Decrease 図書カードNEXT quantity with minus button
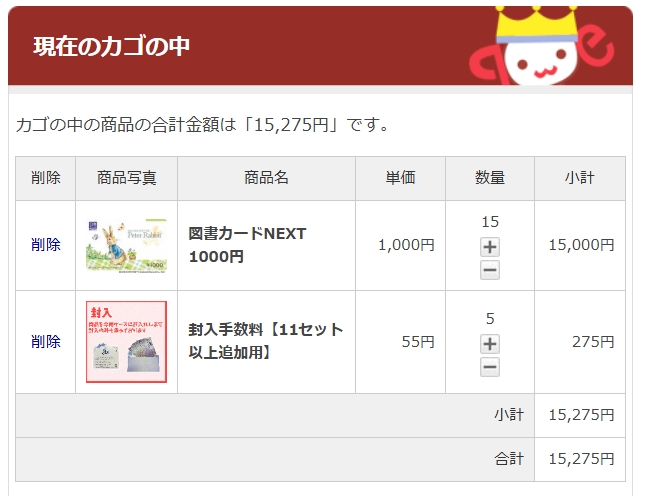This screenshot has width=648, height=496. tap(490, 270)
